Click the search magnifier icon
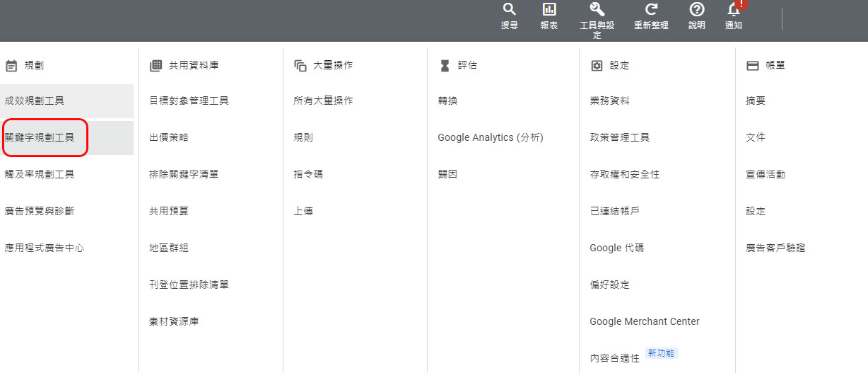The height and width of the screenshot is (373, 868). tap(509, 10)
